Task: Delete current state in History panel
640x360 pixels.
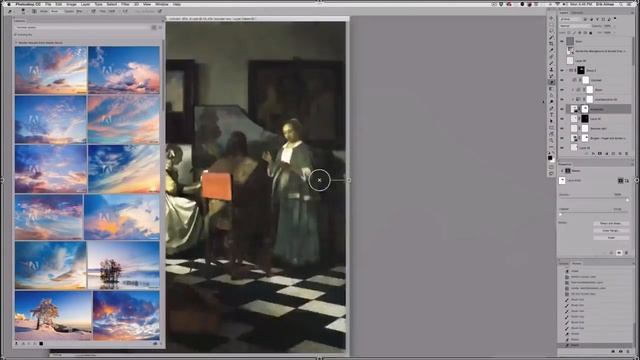Action: pos(628,351)
